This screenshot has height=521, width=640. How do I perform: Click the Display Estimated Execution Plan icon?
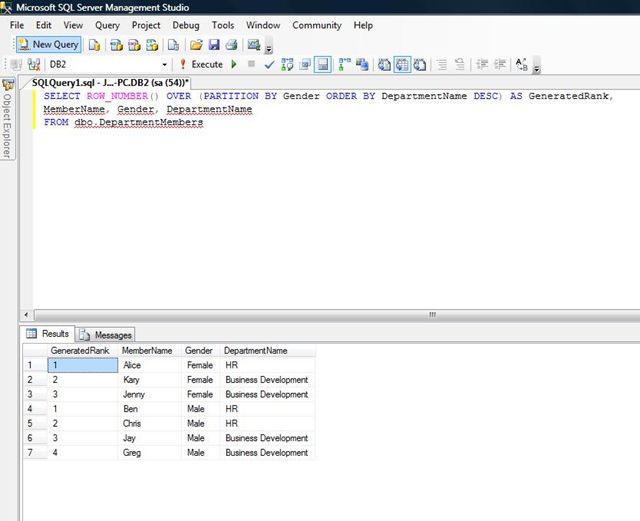[x=287, y=65]
